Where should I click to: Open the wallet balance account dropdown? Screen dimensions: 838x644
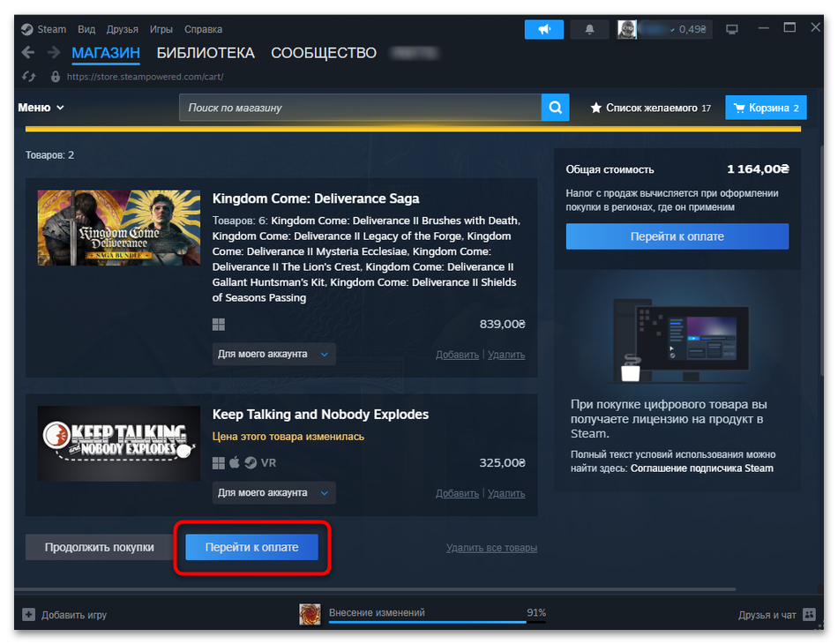(x=675, y=29)
